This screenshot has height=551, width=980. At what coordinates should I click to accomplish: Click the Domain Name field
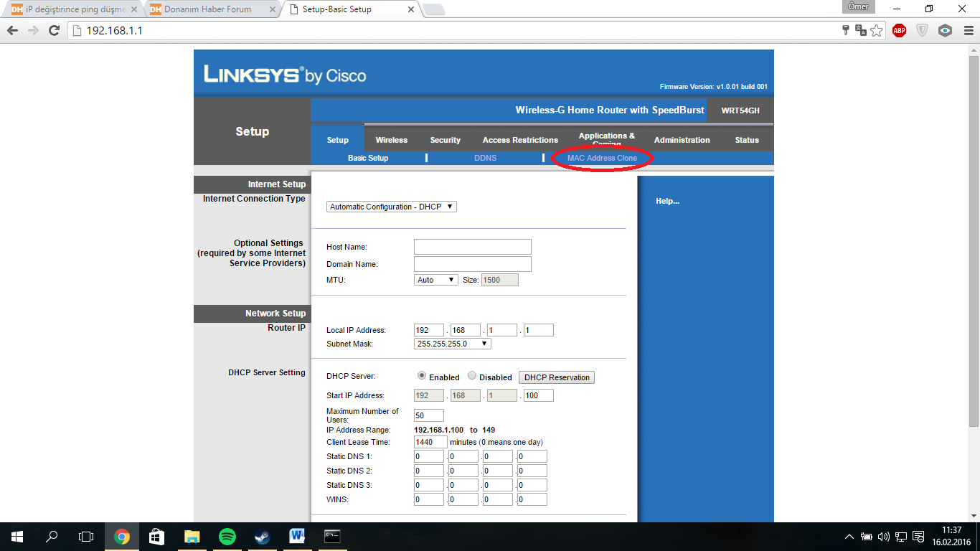tap(473, 264)
